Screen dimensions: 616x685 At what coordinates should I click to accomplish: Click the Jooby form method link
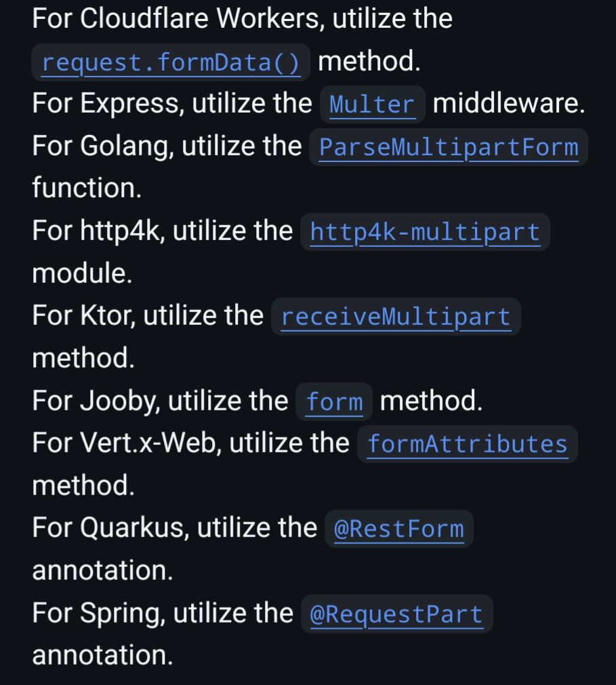(x=335, y=402)
